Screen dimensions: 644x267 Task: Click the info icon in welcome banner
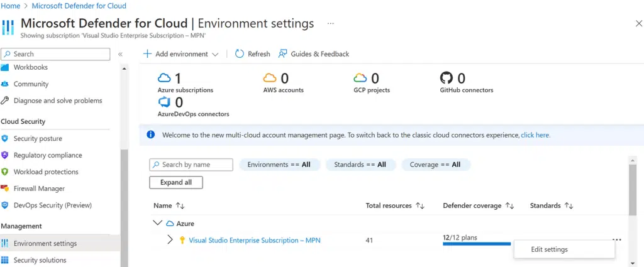pyautogui.click(x=151, y=134)
